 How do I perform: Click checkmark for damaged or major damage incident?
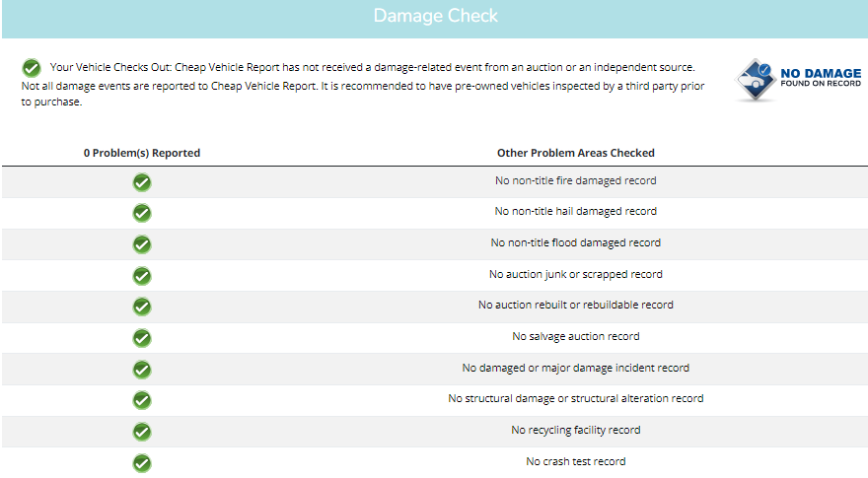tap(142, 369)
